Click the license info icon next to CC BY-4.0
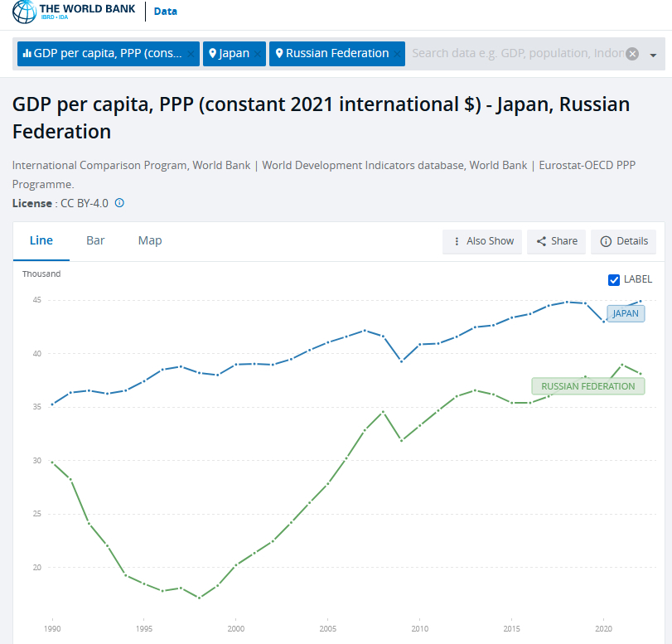The image size is (672, 644). point(119,203)
